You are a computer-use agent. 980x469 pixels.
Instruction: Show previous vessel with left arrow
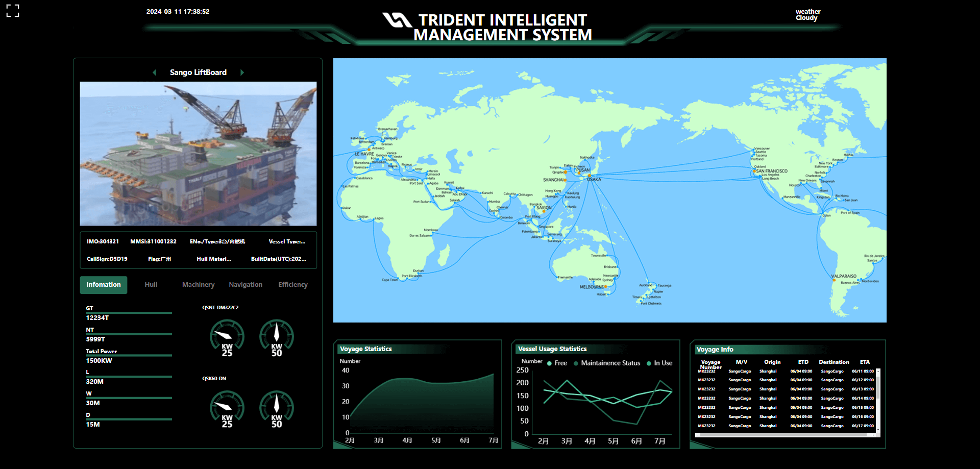(x=154, y=72)
